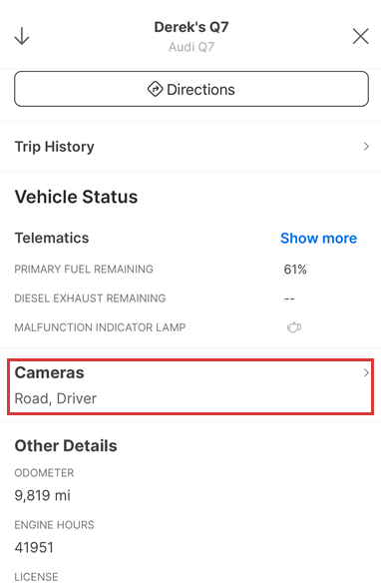Click the engine malfunction indicator icon

(294, 327)
